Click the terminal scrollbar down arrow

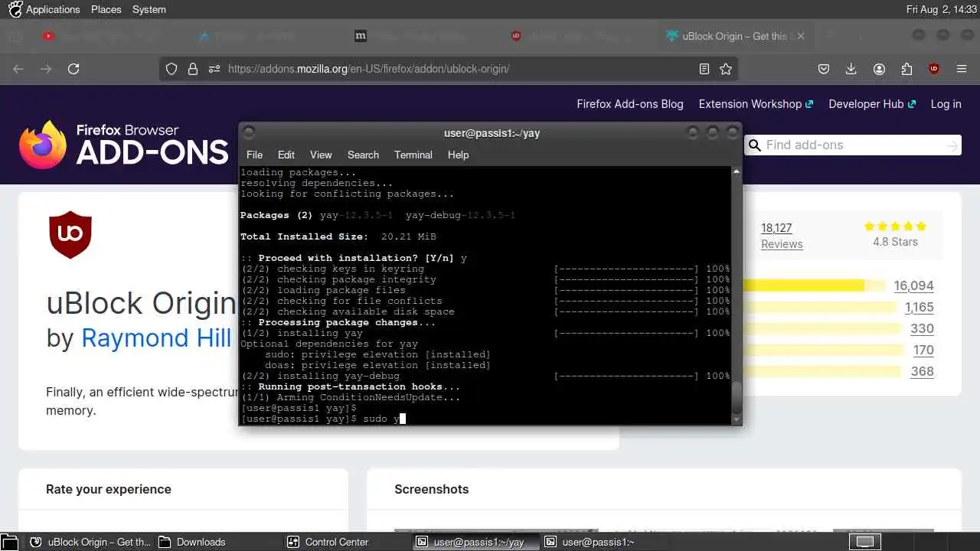737,419
